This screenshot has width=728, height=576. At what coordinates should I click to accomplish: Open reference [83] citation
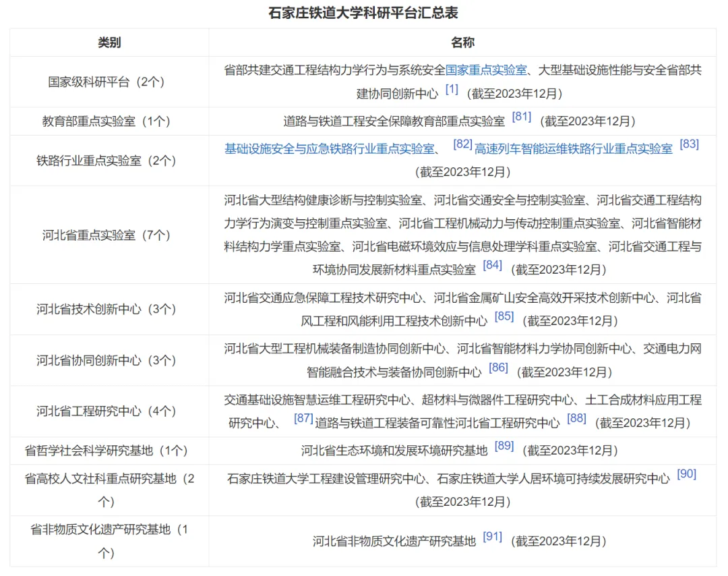(689, 144)
